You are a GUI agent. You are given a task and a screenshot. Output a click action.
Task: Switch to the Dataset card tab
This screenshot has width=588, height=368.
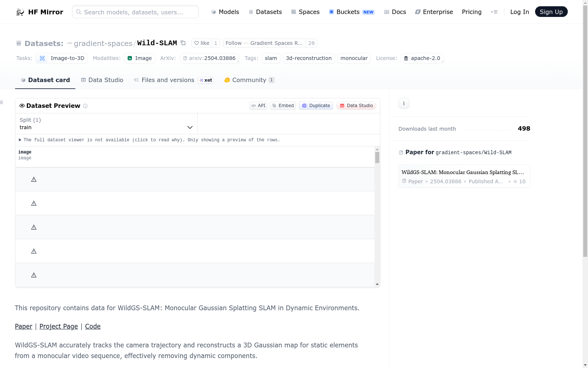click(x=45, y=80)
